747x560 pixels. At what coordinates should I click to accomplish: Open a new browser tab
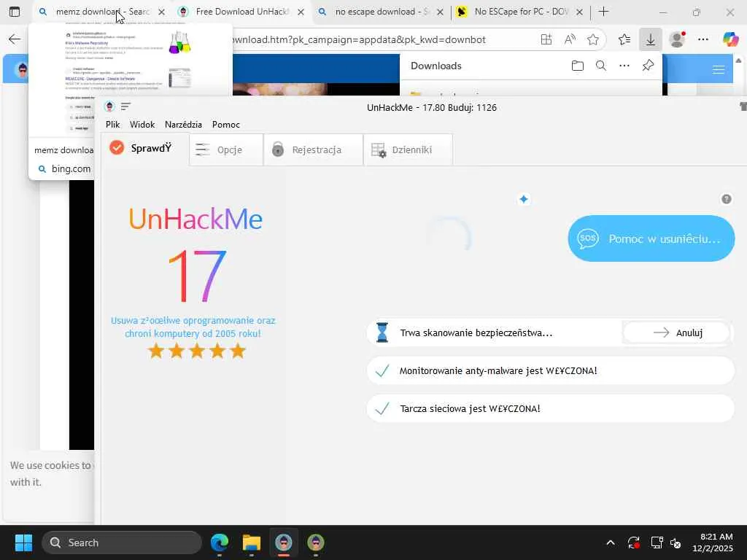(x=603, y=12)
